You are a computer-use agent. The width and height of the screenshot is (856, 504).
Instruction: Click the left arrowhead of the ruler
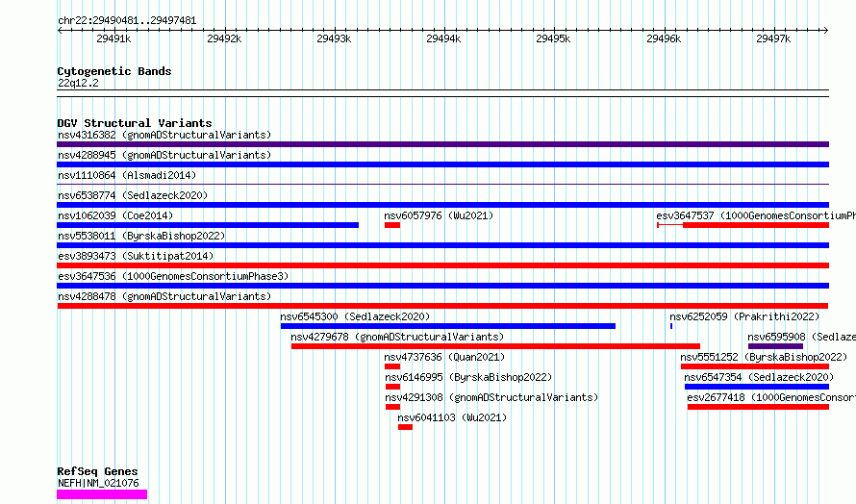point(60,30)
